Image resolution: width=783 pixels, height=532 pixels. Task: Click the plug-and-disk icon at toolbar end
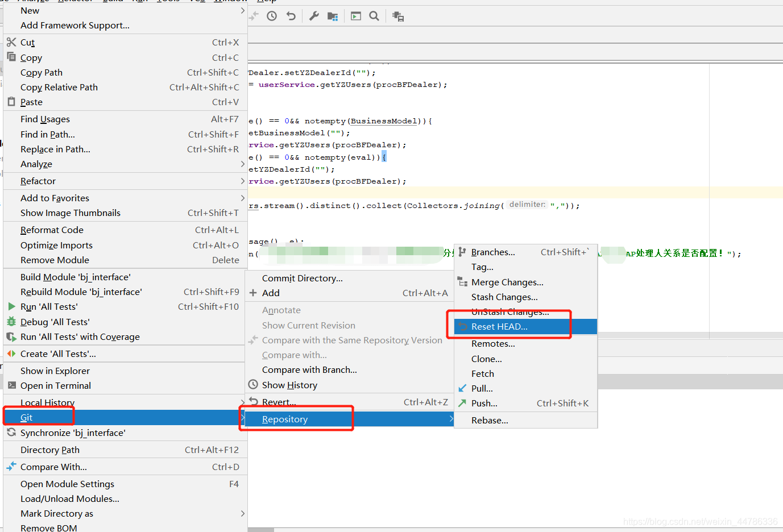coord(398,16)
